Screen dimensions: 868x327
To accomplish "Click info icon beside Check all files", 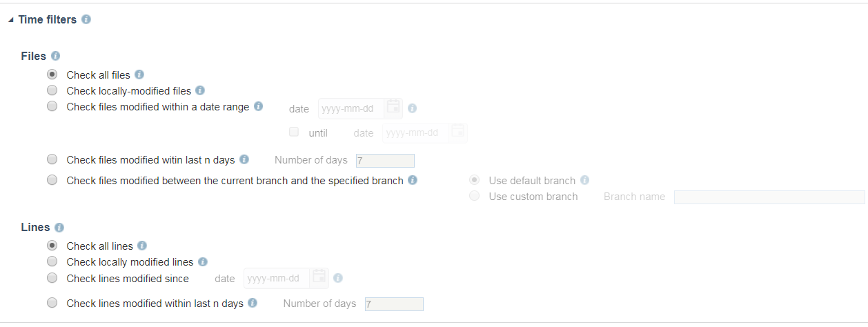I will tap(139, 75).
